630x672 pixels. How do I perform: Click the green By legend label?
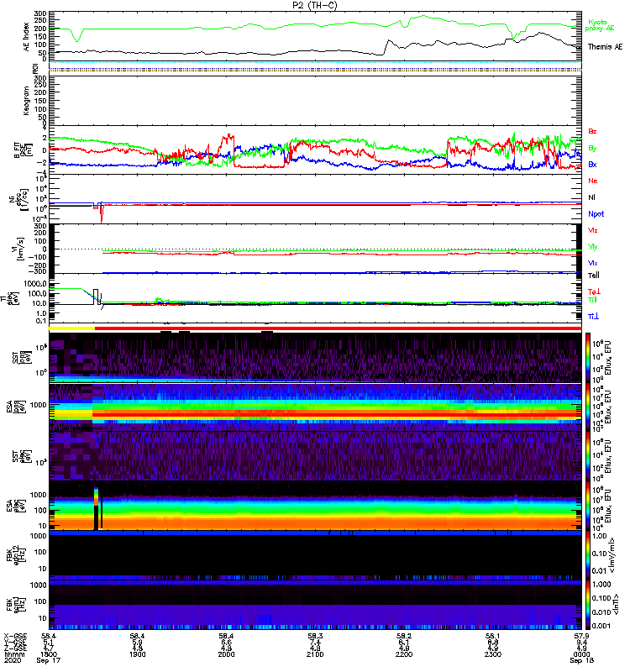tap(592, 149)
